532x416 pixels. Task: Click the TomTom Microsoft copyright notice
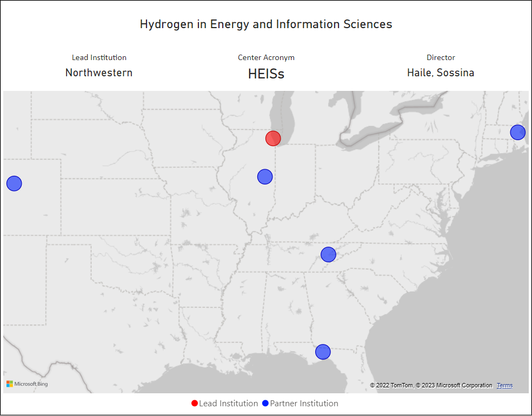pos(431,386)
